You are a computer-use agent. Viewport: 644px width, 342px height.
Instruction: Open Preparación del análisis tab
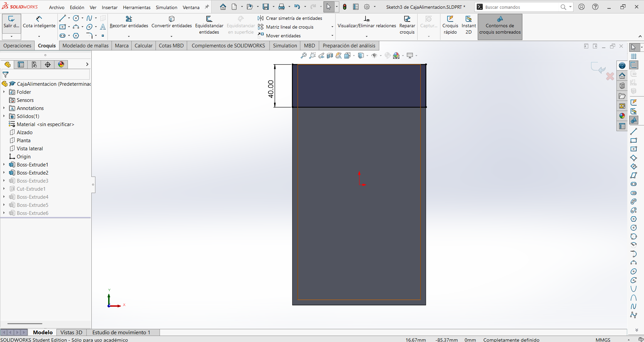click(349, 46)
